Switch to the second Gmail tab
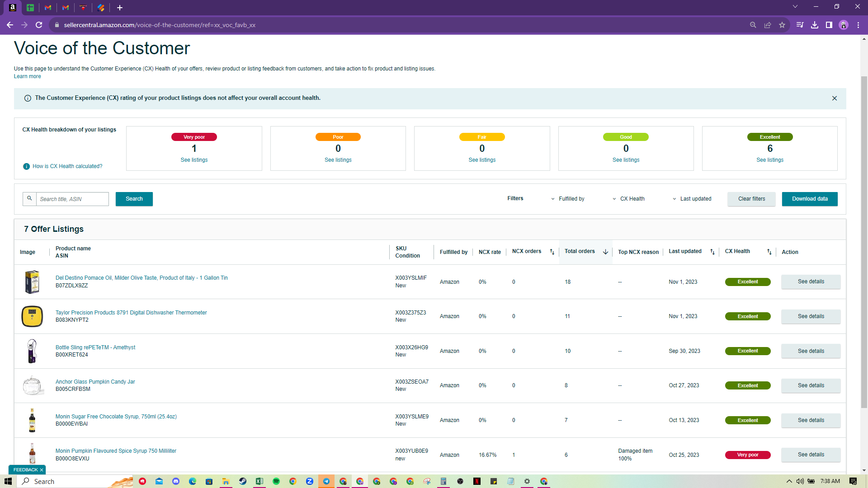 pyautogui.click(x=66, y=8)
